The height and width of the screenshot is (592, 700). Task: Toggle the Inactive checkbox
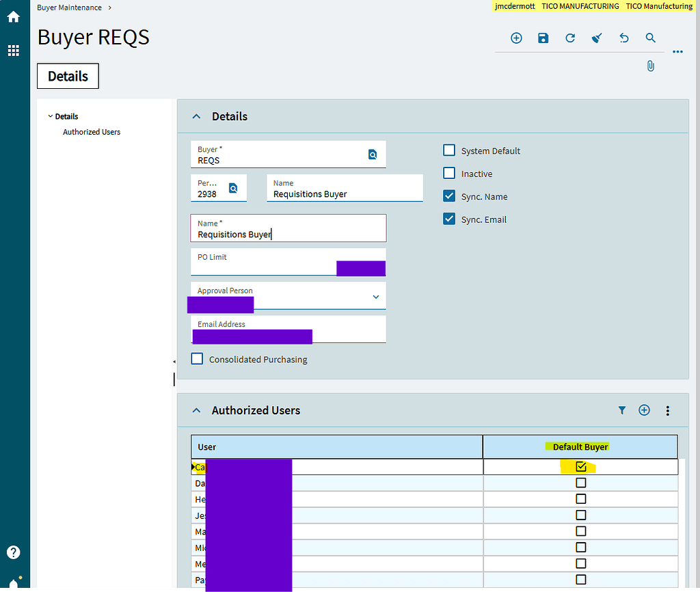[x=449, y=174]
